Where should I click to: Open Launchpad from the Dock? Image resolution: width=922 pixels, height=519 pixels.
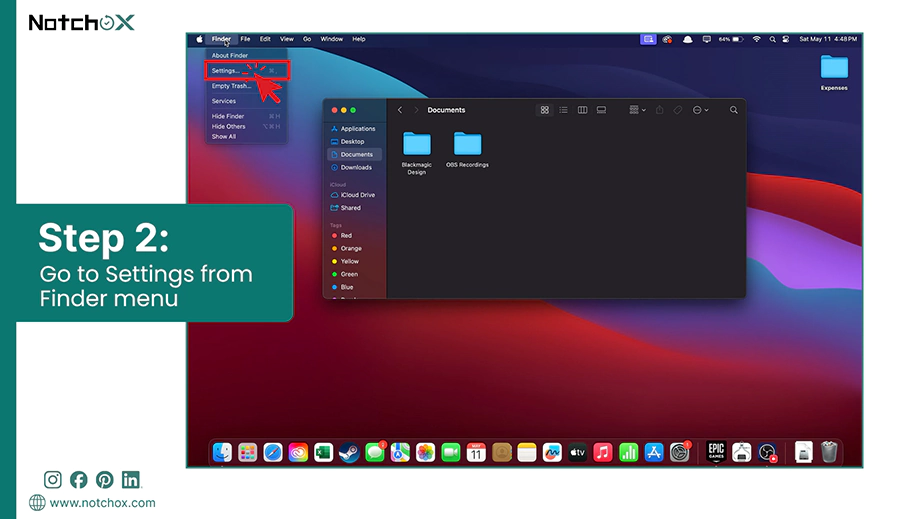pos(248,452)
